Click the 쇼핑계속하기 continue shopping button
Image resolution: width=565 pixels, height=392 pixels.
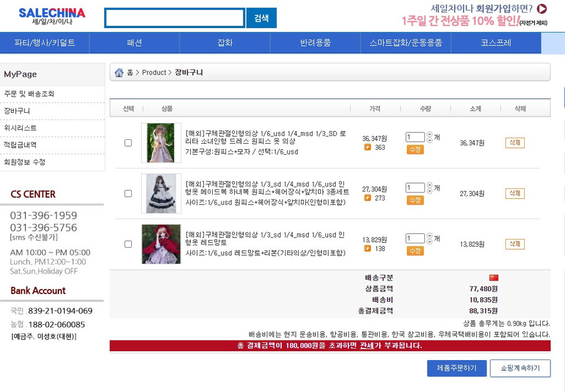(521, 368)
